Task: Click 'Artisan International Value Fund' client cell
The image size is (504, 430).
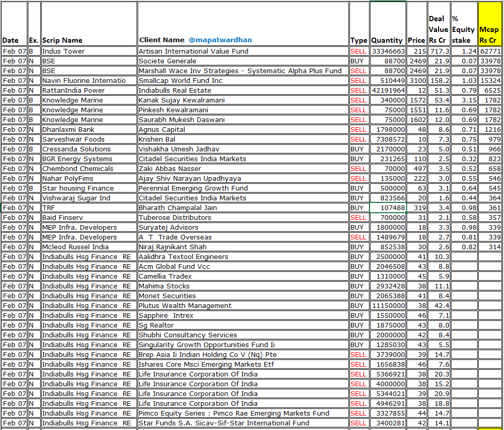Action: (x=243, y=51)
